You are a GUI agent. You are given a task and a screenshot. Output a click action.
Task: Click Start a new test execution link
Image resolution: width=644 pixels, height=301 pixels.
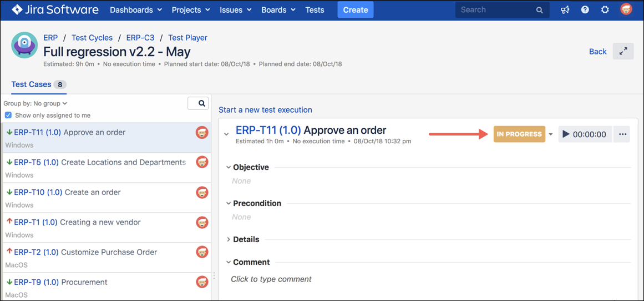[265, 110]
